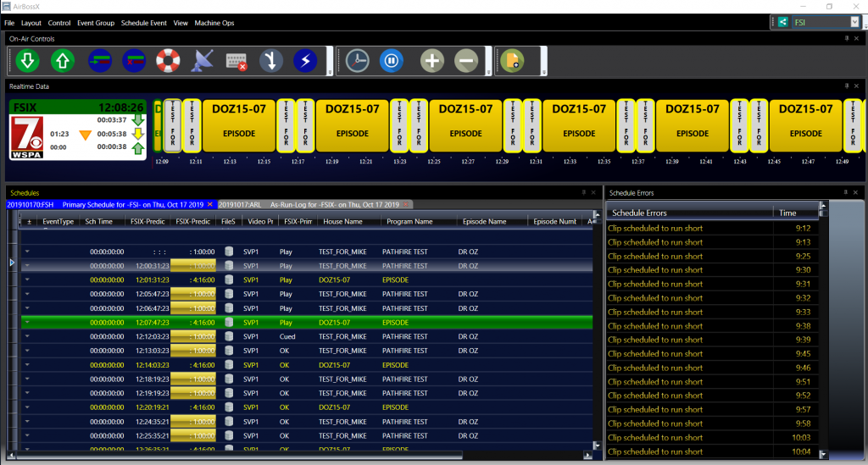Close the Primary Schedule tab

(x=210, y=205)
